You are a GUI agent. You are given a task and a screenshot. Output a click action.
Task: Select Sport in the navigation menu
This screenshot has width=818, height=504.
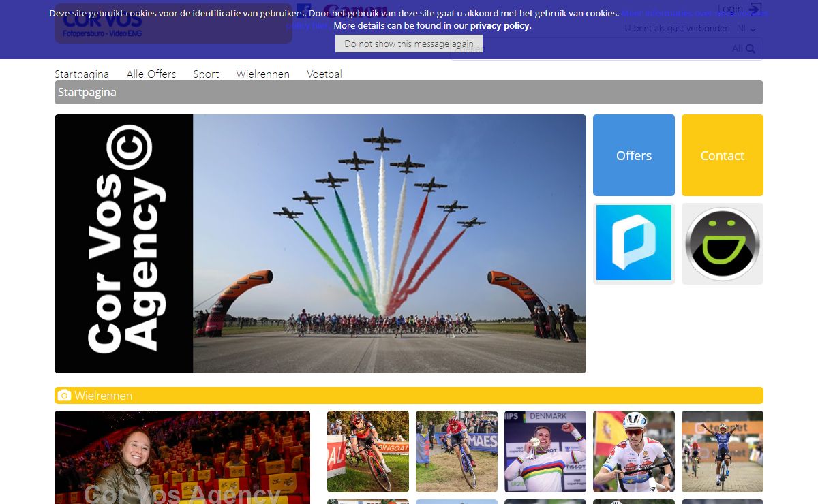[206, 74]
